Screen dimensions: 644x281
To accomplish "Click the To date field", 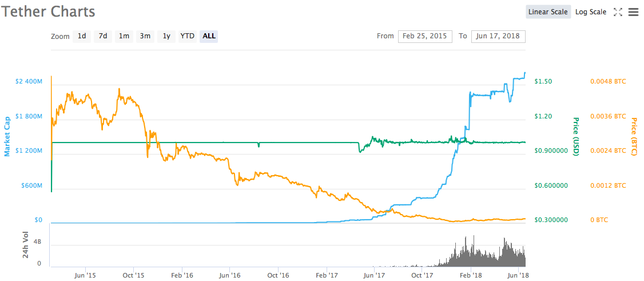I will click(x=498, y=36).
